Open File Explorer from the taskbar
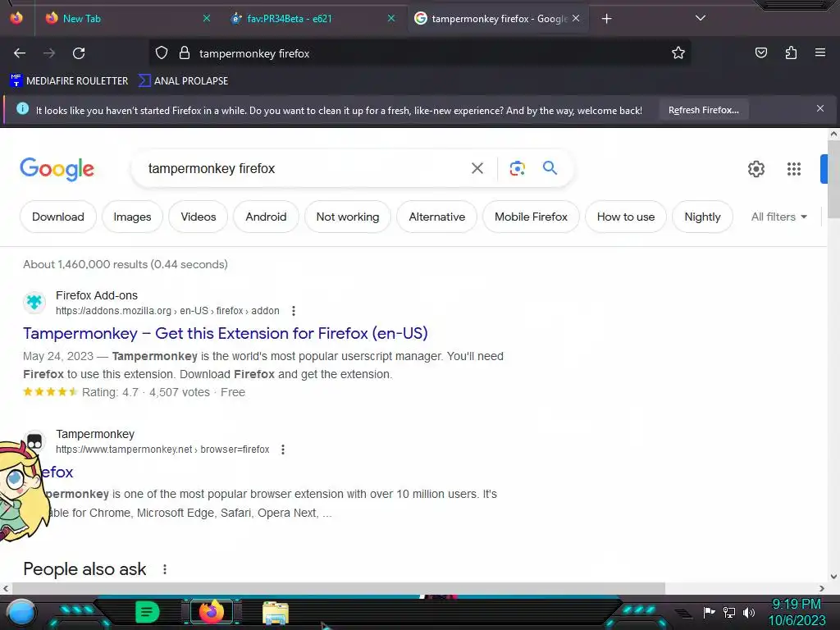 coord(276,612)
